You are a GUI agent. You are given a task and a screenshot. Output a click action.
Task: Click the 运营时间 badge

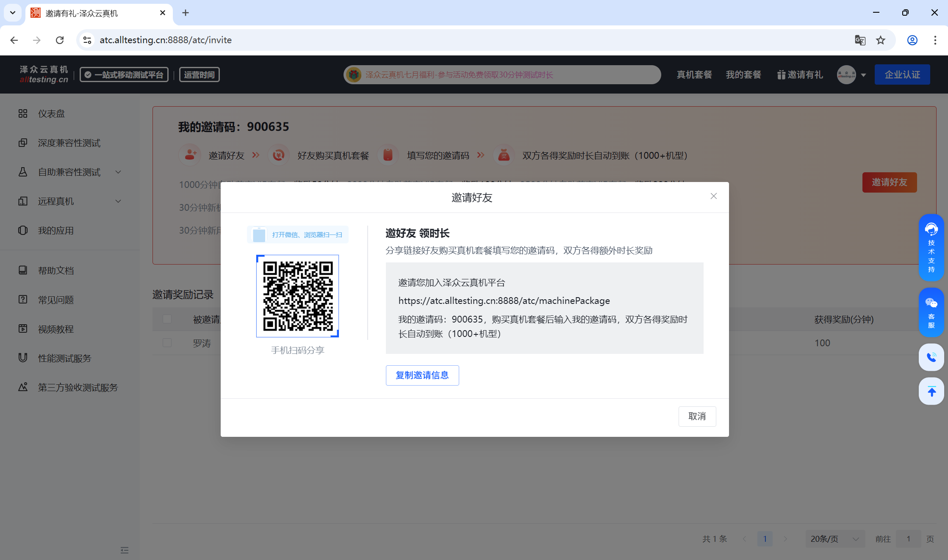pos(200,74)
